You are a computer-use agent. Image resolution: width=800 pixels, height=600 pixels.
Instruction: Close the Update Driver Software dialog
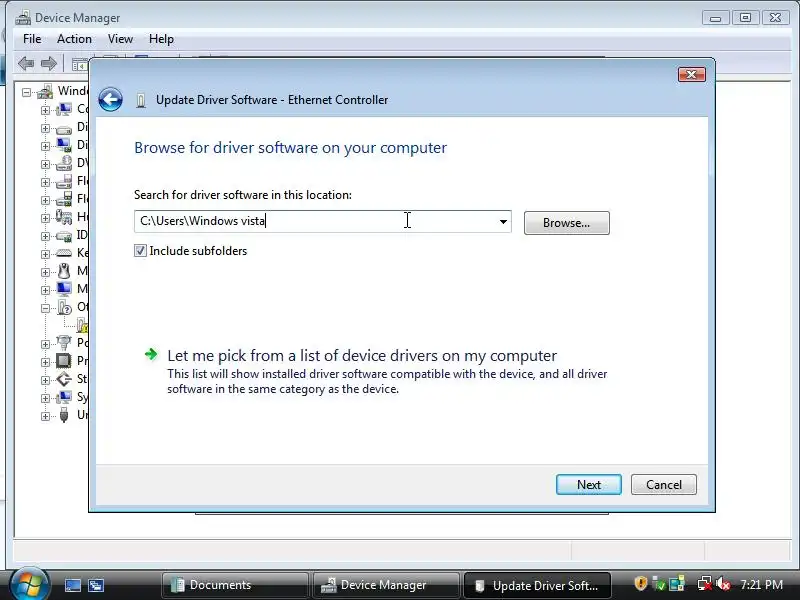(691, 75)
